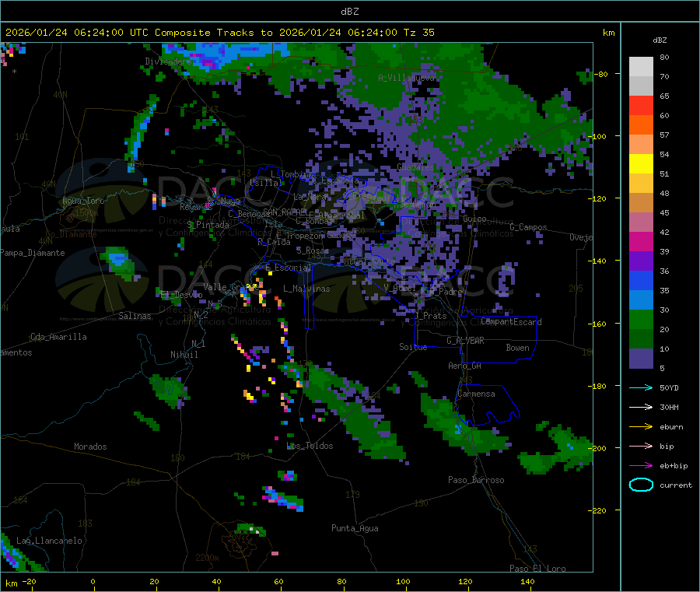Viewport: 700px width, 592px height.
Task: Click the 'Pampa_Diamante' map label
Action: point(33,253)
